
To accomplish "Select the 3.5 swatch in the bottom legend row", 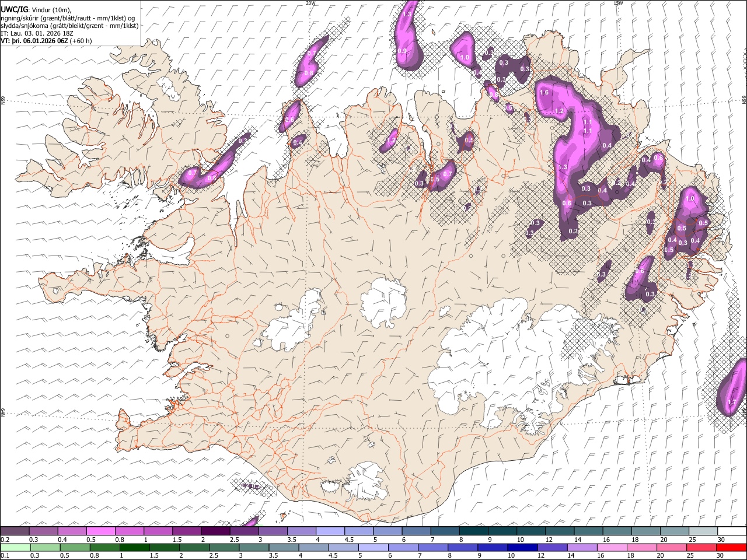I will click(x=282, y=547).
